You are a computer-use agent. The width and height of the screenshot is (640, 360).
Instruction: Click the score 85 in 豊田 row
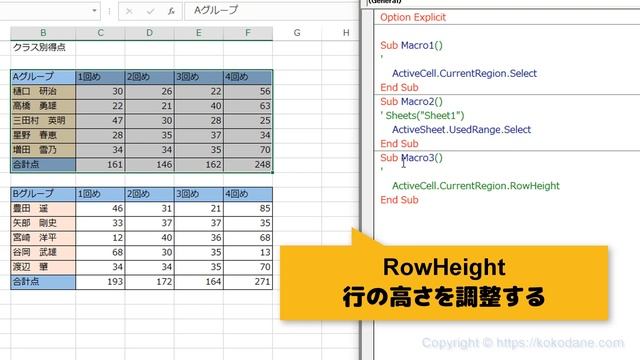point(248,209)
